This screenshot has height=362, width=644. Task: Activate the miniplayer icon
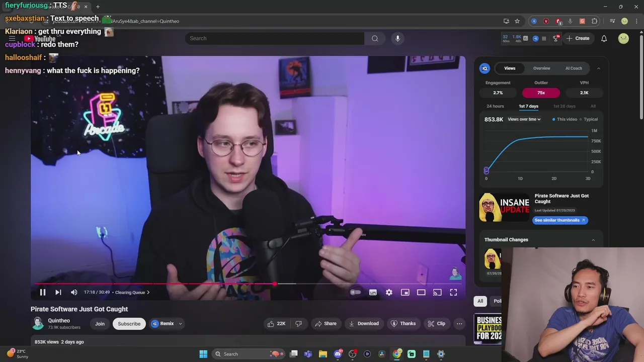point(405,292)
